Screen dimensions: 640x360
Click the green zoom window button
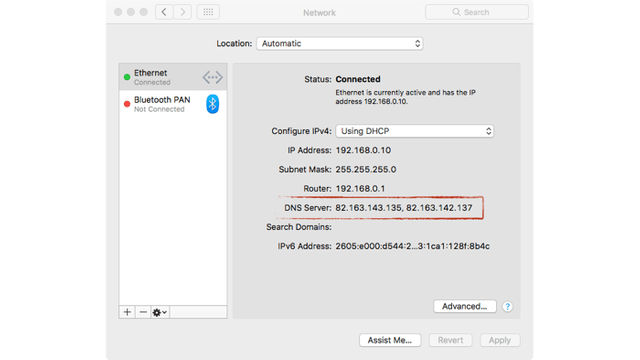point(144,12)
